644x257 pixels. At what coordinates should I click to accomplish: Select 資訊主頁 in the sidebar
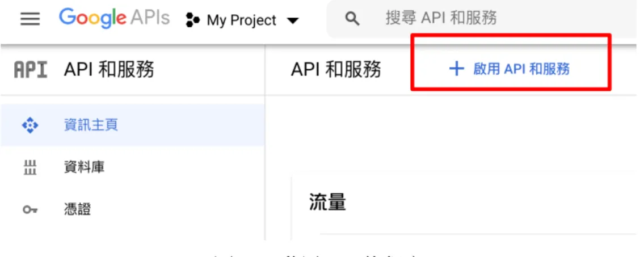coord(132,125)
